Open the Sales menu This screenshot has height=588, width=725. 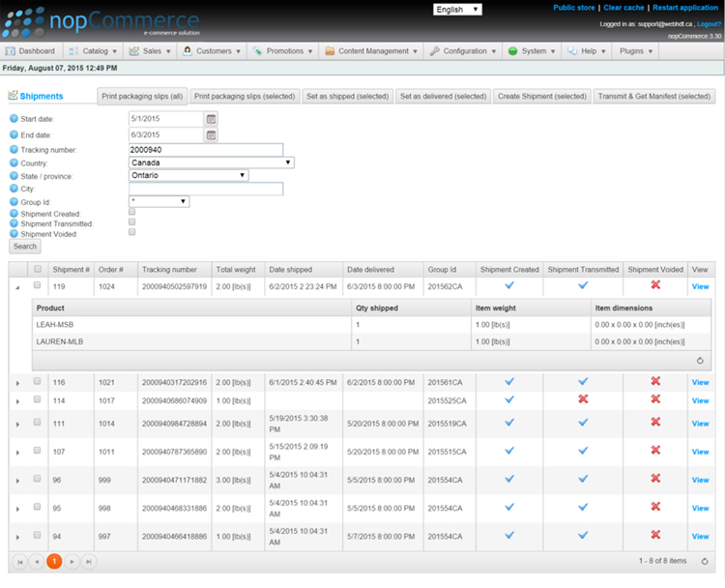click(x=150, y=51)
